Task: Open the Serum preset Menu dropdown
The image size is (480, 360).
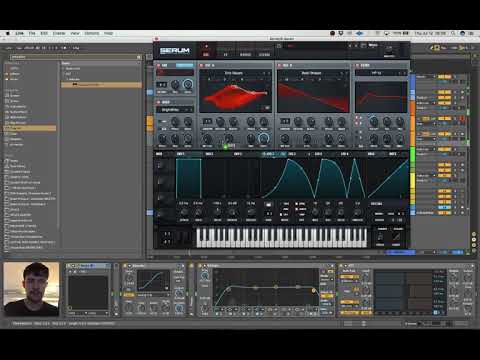Action: [373, 45]
